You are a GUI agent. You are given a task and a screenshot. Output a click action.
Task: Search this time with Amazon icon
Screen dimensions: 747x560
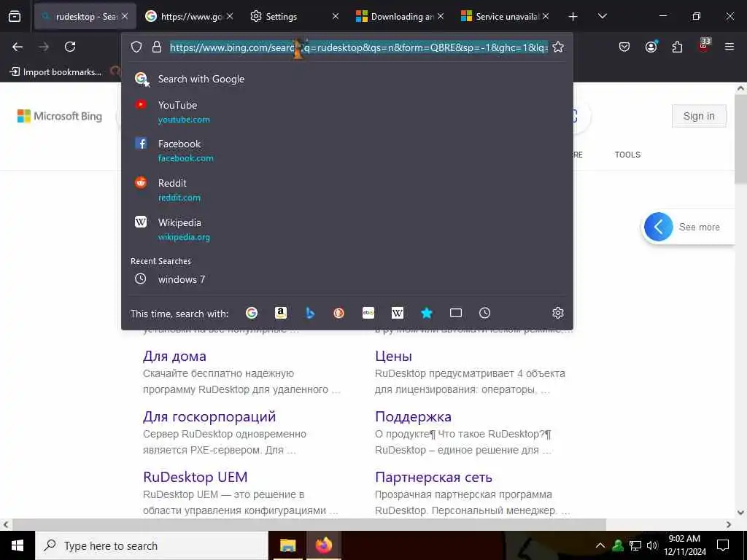tap(281, 313)
